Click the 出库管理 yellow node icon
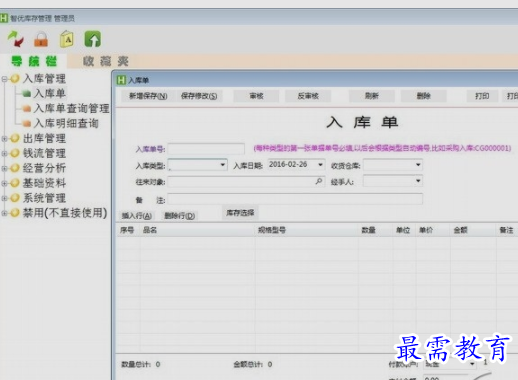Viewport: 518px width, 380px height. coord(15,138)
